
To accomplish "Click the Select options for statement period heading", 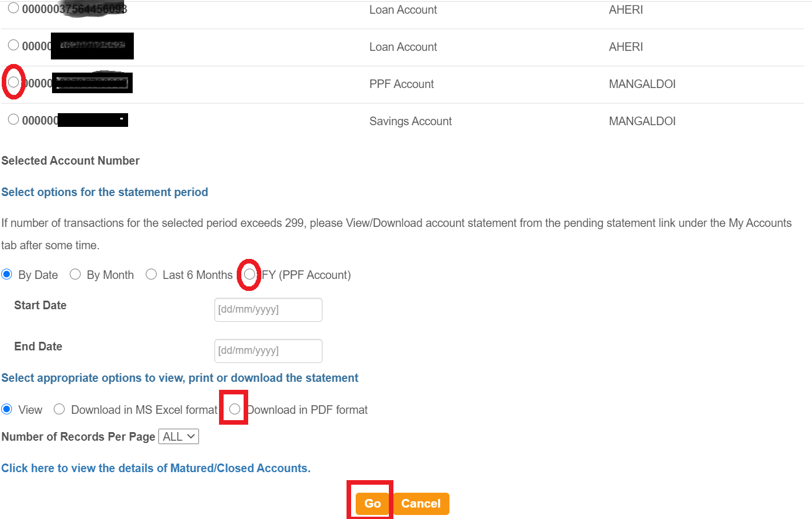I will pos(105,192).
